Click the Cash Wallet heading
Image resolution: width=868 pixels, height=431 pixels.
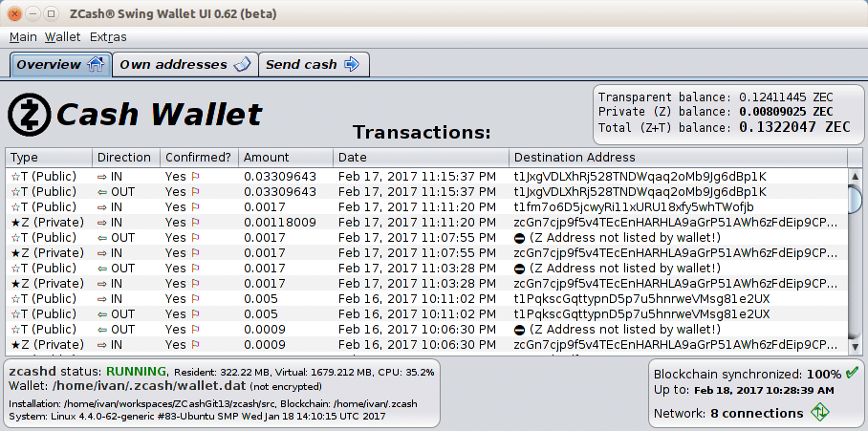pyautogui.click(x=159, y=115)
